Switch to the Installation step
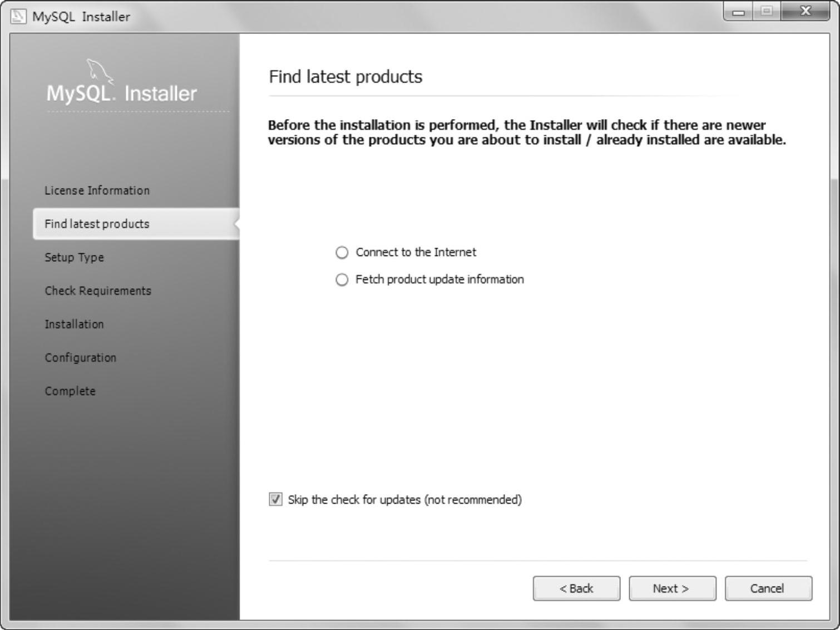840x630 pixels. [x=74, y=324]
